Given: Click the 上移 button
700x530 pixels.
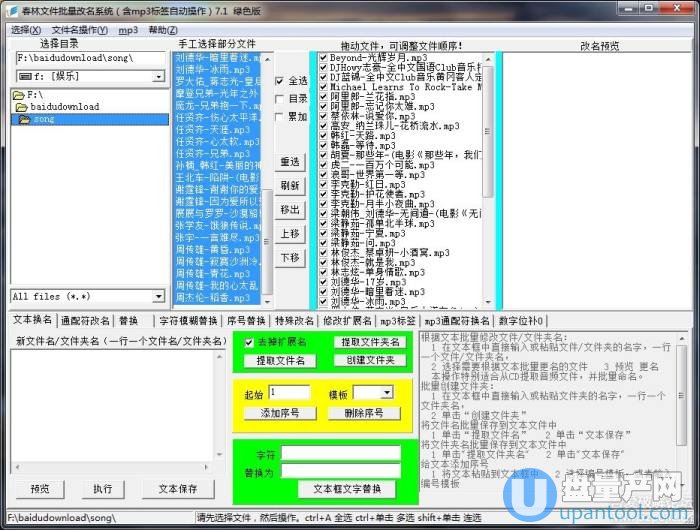Looking at the screenshot, I should pyautogui.click(x=290, y=234).
